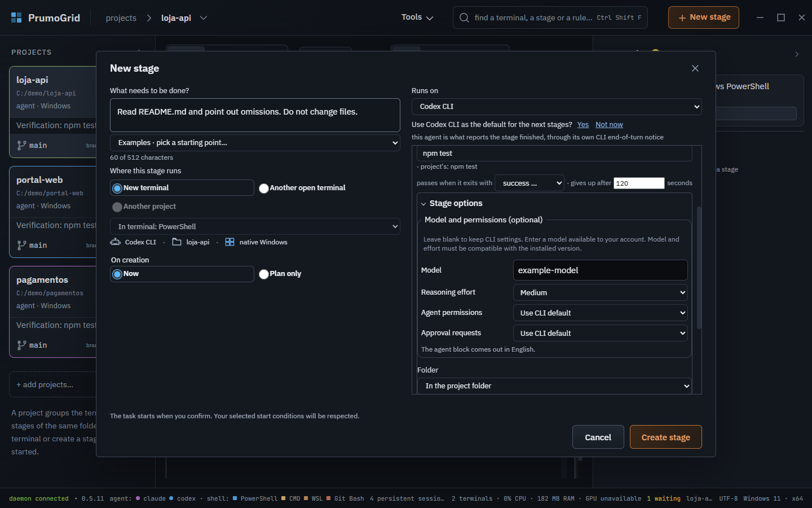Click the search magnifier icon in the top bar
Viewport: 812px width, 508px height.
coord(464,17)
